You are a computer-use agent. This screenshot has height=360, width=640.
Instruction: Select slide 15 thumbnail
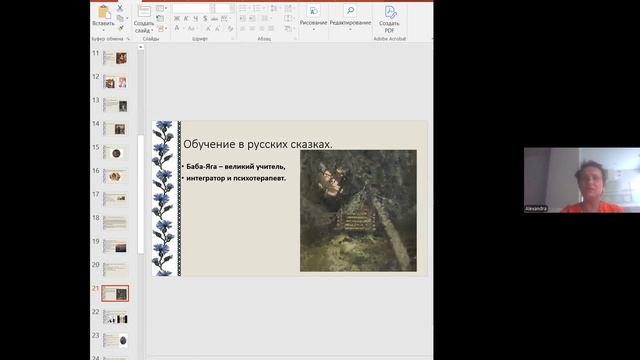[115, 152]
